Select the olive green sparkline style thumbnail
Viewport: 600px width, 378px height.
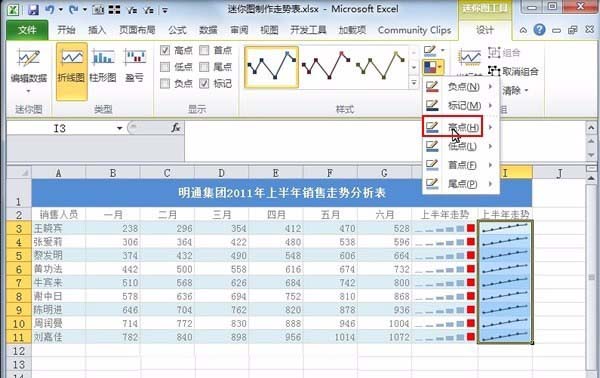point(380,67)
